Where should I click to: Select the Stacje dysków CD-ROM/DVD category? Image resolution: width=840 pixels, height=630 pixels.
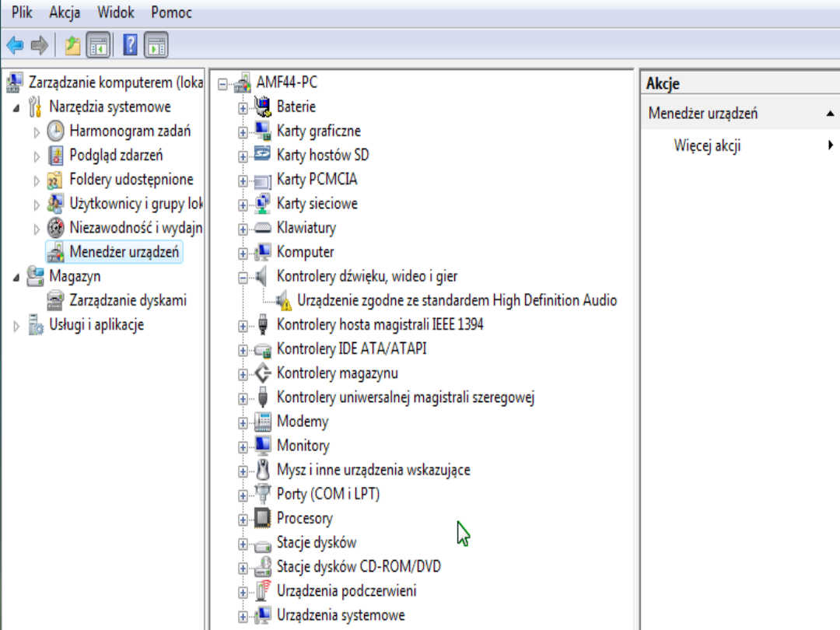pyautogui.click(x=359, y=566)
